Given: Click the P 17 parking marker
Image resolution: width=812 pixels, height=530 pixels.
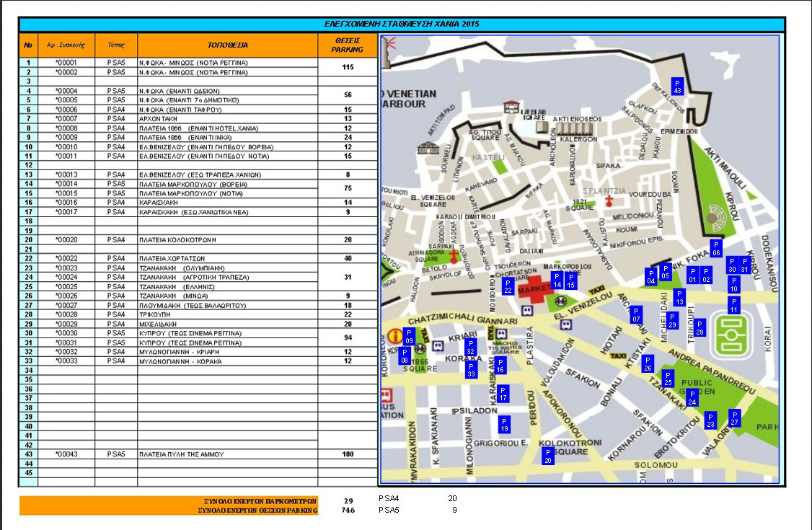Looking at the screenshot, I should (503, 394).
